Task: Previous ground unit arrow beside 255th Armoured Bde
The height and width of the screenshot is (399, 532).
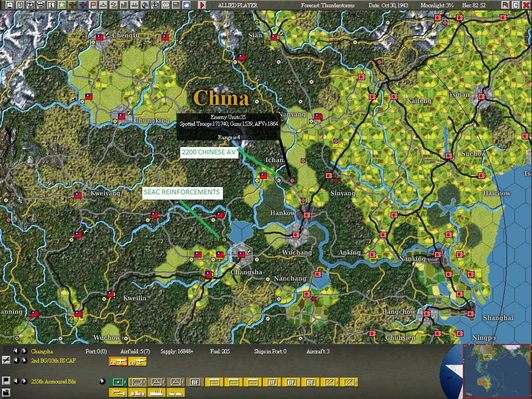Action: [16, 381]
